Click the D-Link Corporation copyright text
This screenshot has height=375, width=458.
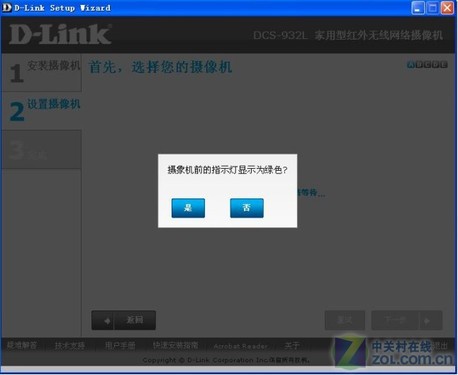[x=227, y=360]
